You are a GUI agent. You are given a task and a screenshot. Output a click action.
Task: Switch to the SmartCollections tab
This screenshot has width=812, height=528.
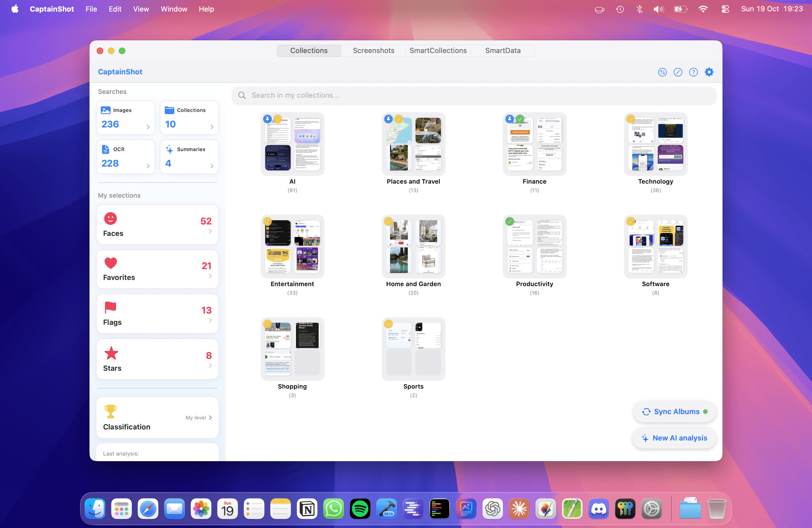[x=438, y=51]
